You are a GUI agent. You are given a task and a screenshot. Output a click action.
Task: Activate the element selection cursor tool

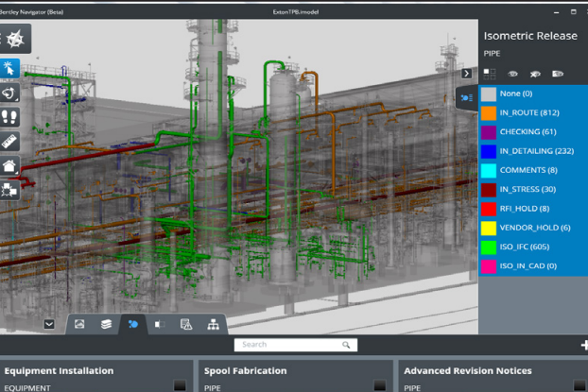click(10, 67)
